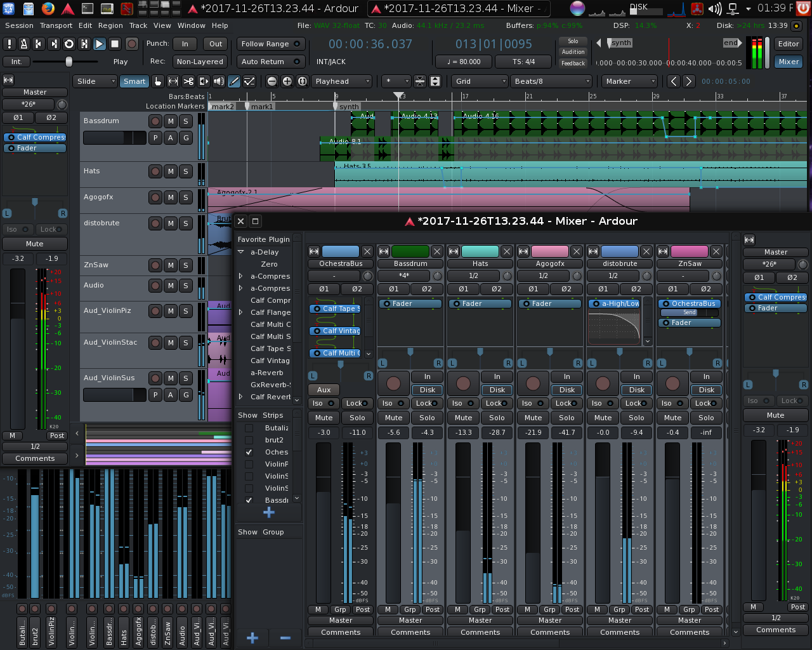812x650 pixels.
Task: Open the Transport menu
Action: [56, 25]
